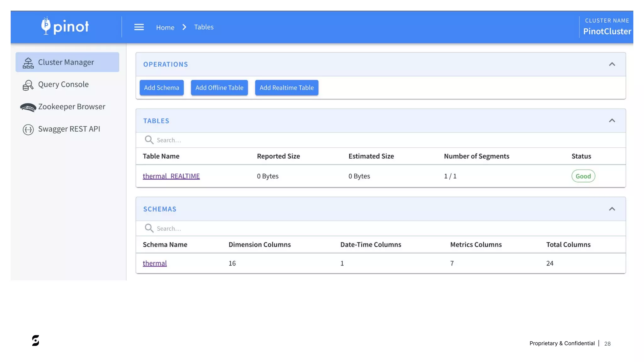
Task: Collapse the Operations panel
Action: (x=612, y=64)
